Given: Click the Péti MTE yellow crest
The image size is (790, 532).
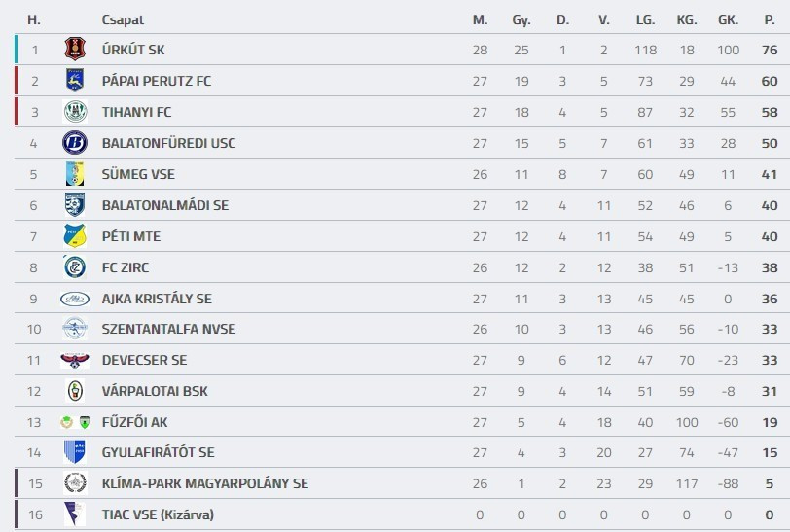Looking at the screenshot, I should 75,236.
